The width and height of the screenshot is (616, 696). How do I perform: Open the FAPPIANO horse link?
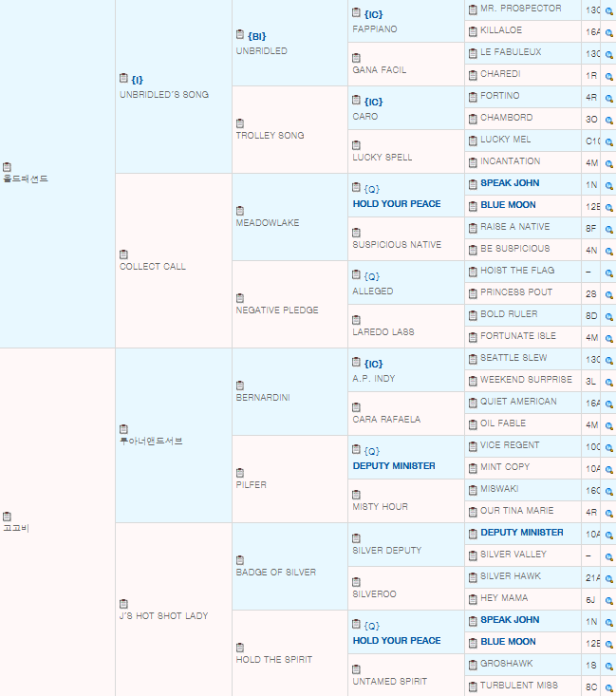[x=374, y=29]
